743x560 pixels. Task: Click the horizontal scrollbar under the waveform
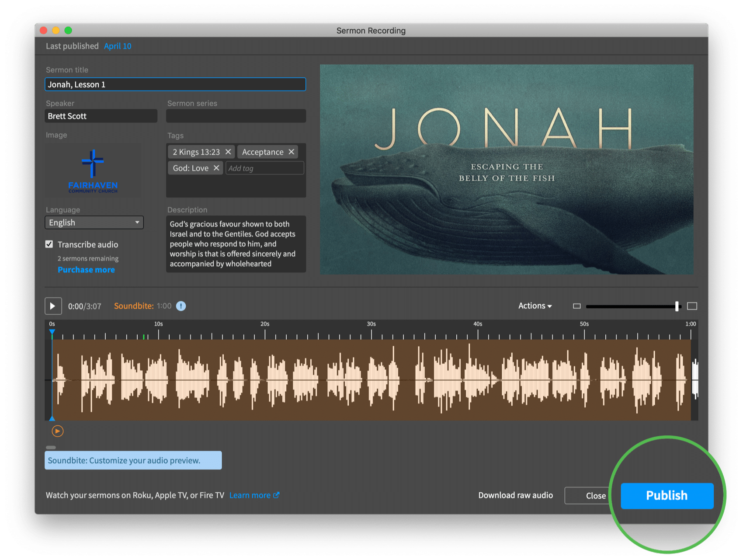pyautogui.click(x=51, y=447)
